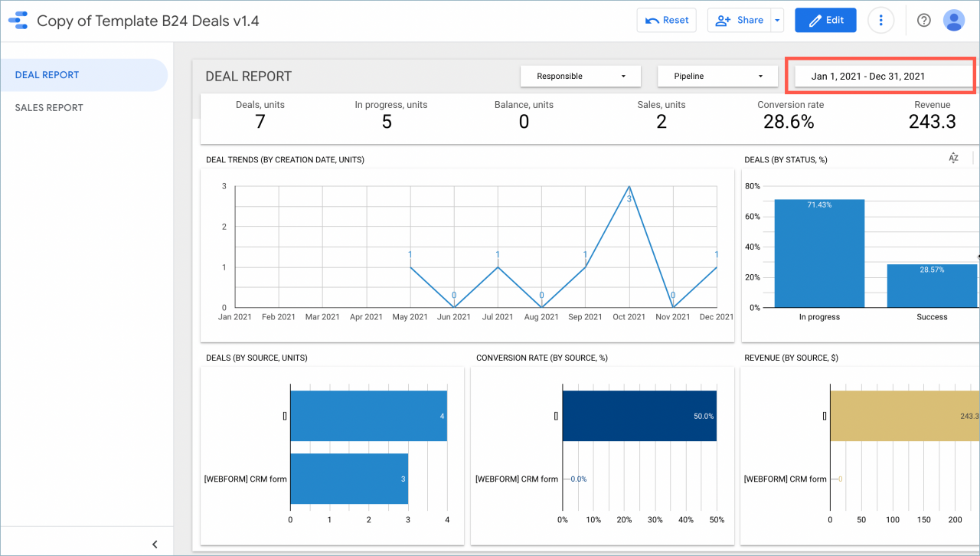The width and height of the screenshot is (980, 556).
Task: Click the Jan 2021 axis label on the trend chart
Action: coord(235,317)
